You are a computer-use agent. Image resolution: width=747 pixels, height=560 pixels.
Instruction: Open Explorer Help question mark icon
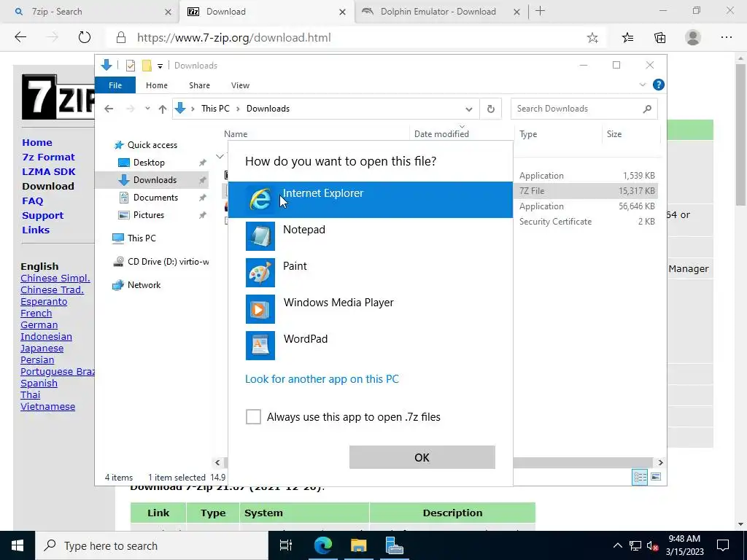[659, 85]
